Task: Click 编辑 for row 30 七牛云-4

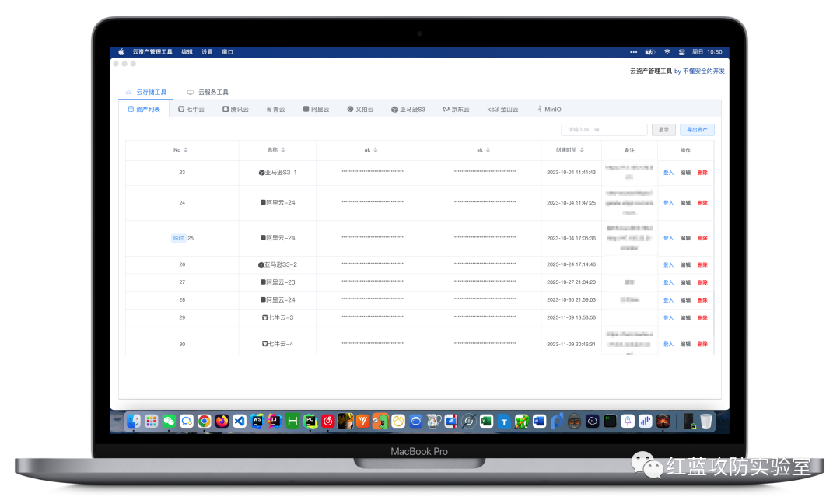Action: tap(686, 345)
